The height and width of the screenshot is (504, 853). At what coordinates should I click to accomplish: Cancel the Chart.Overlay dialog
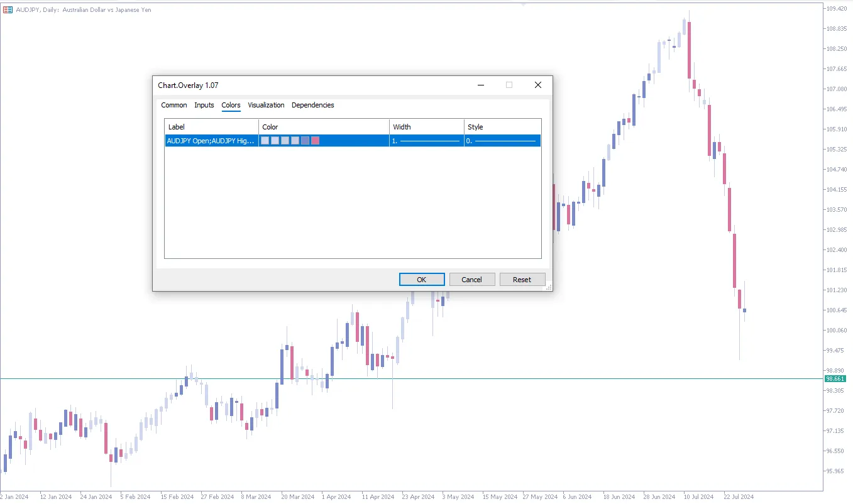coord(471,279)
